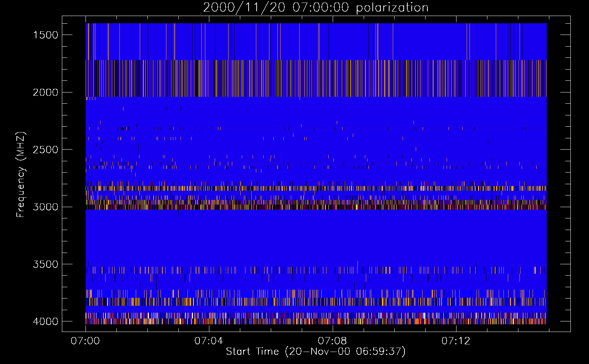This screenshot has height=364, width=589.
Task: Select the 2500 frequency axis label
Action: tap(46, 150)
